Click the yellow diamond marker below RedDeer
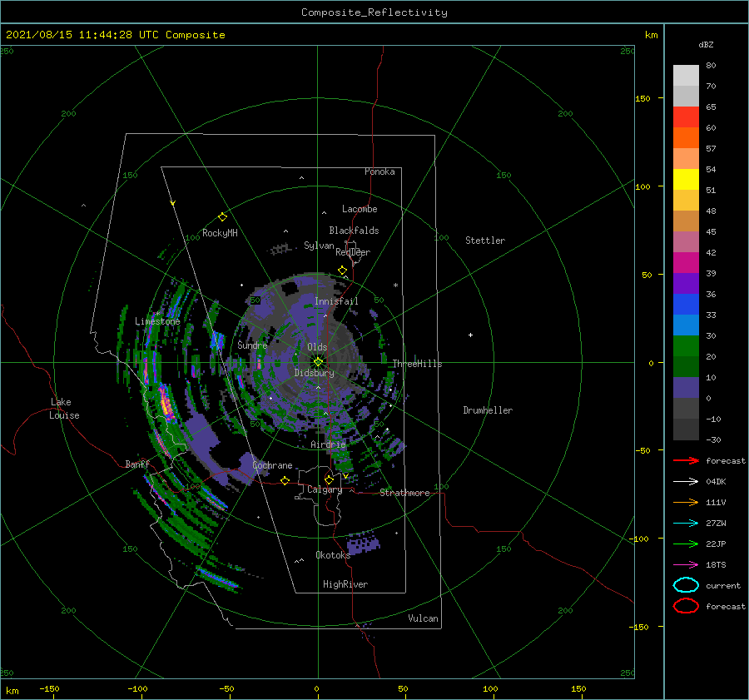Viewport: 749px width, 700px height. (342, 271)
